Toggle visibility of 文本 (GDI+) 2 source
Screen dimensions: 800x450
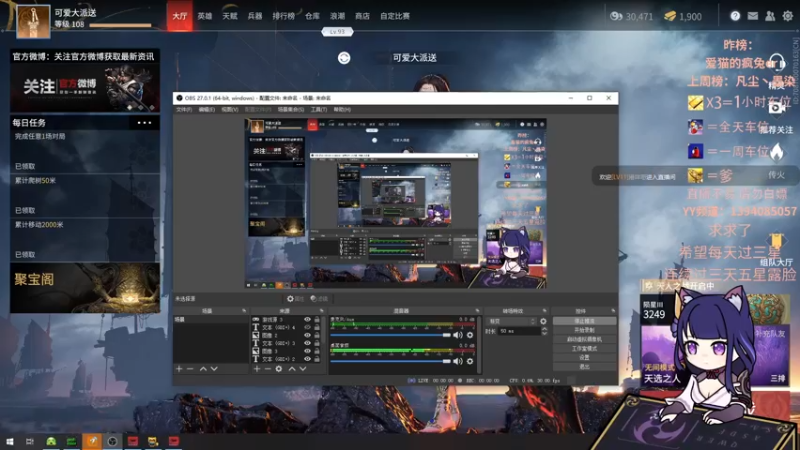(307, 359)
